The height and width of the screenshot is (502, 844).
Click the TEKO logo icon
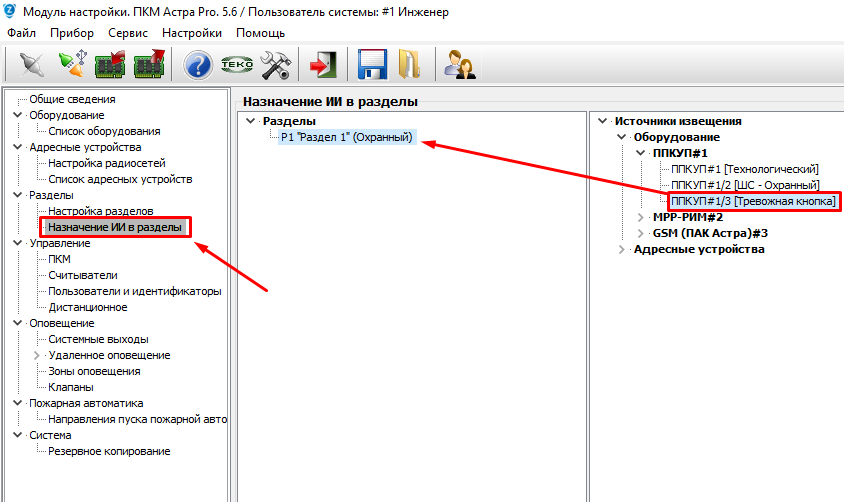(237, 65)
